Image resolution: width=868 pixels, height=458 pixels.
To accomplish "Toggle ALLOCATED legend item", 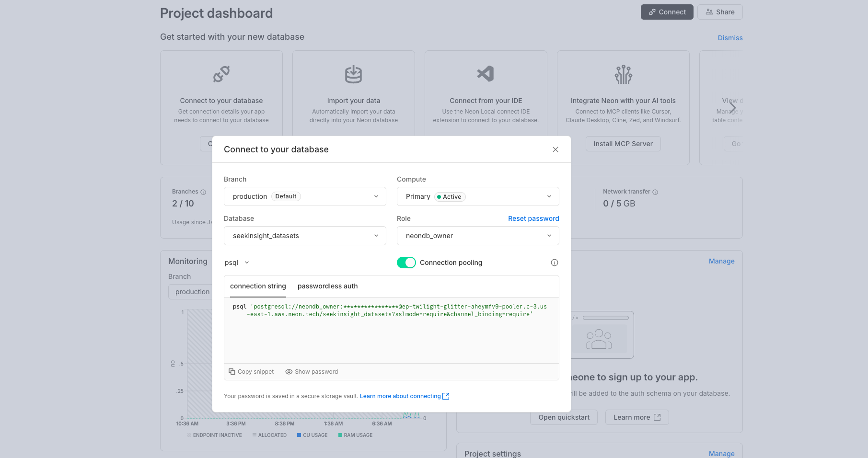I will point(269,435).
